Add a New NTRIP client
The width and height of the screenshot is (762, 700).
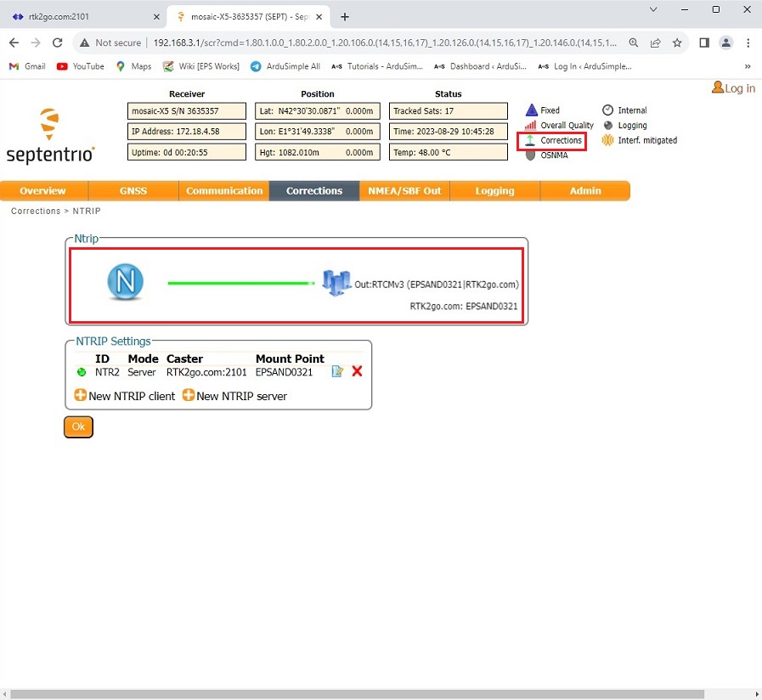[125, 396]
